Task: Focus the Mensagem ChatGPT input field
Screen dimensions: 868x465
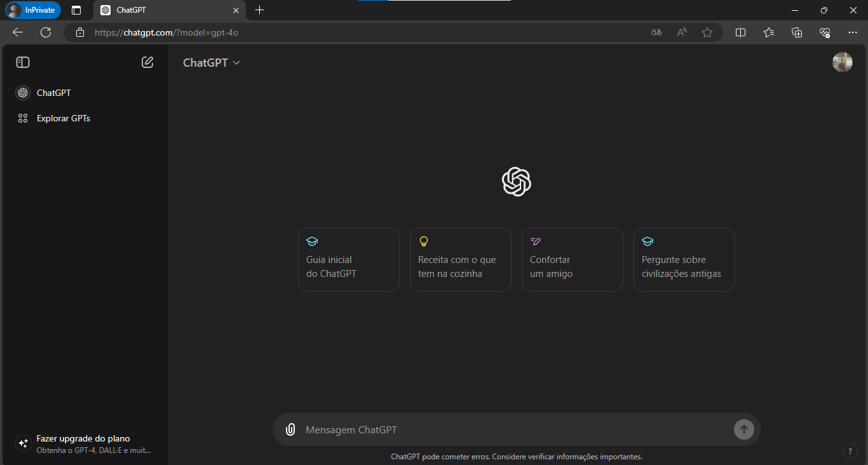Action: click(x=516, y=430)
